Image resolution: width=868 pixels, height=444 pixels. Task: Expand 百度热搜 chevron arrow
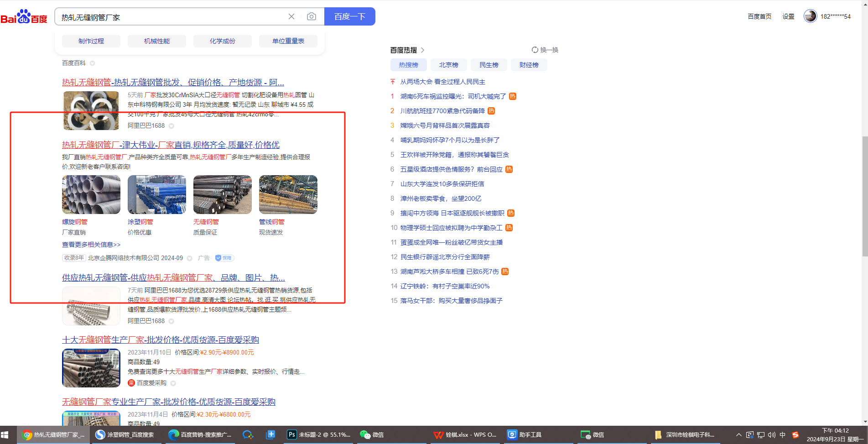click(x=422, y=50)
